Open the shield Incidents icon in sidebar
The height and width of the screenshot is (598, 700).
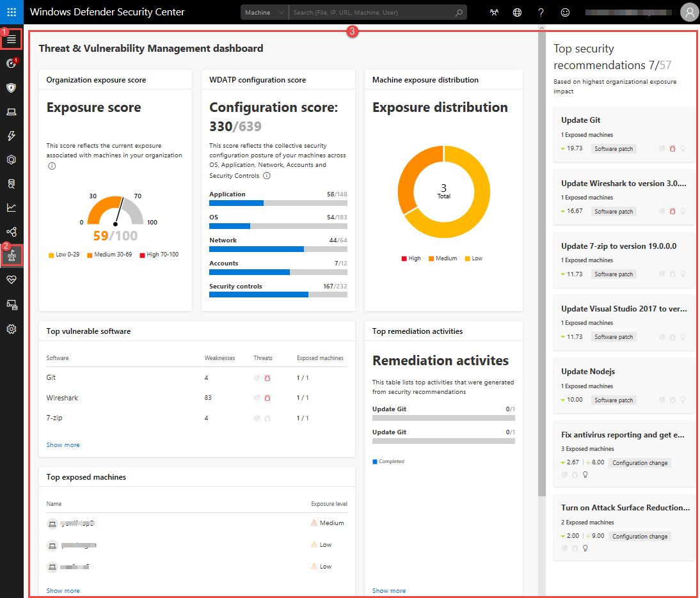(12, 88)
